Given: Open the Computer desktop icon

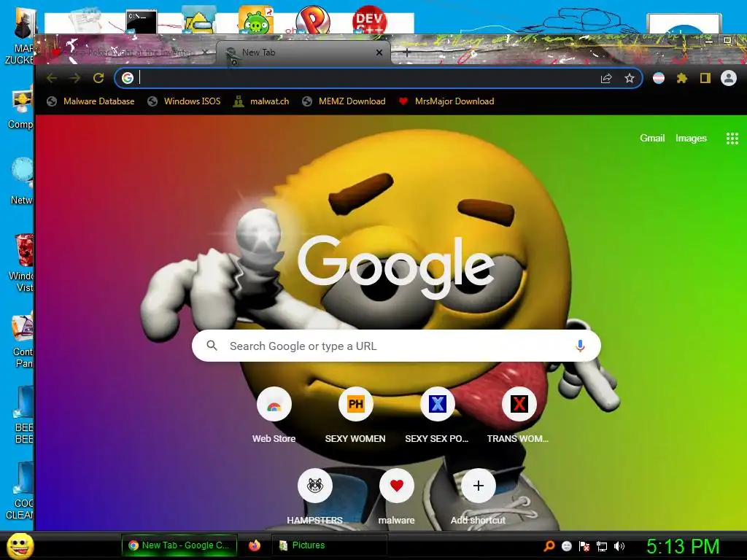Looking at the screenshot, I should pos(21,108).
